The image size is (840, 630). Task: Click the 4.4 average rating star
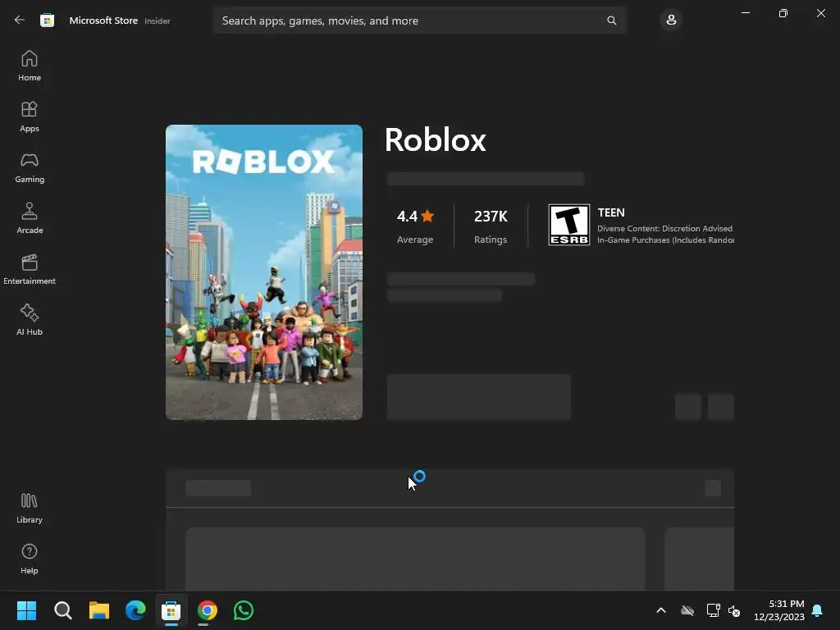427,216
